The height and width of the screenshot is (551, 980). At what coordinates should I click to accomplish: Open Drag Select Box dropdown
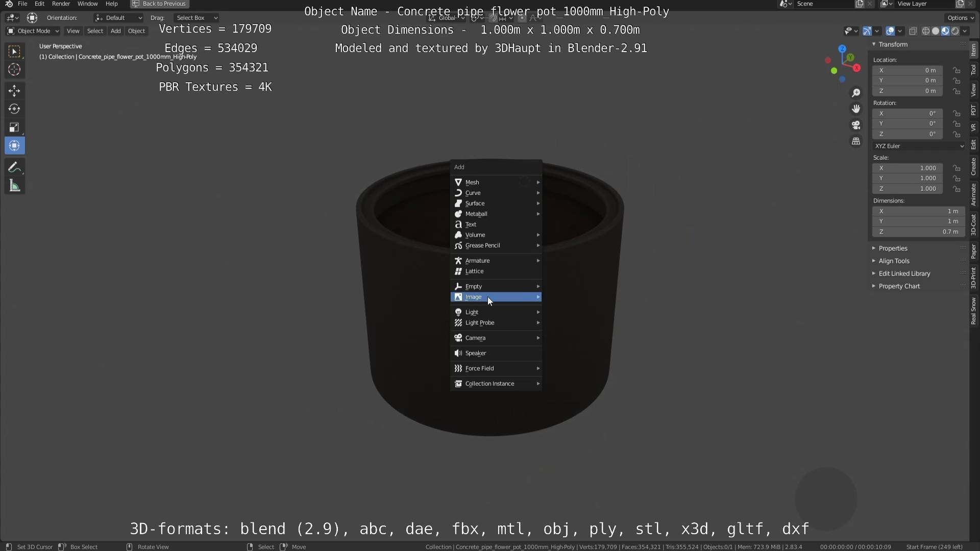(x=196, y=18)
